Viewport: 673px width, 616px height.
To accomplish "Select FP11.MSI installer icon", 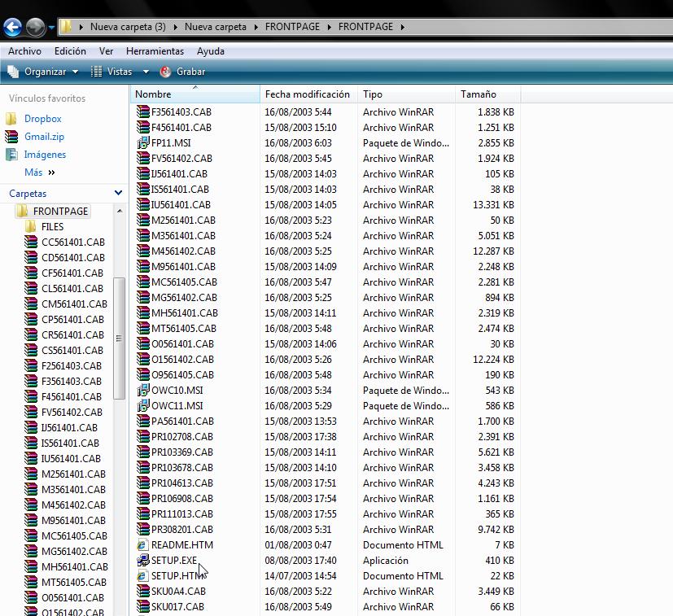I will (143, 143).
